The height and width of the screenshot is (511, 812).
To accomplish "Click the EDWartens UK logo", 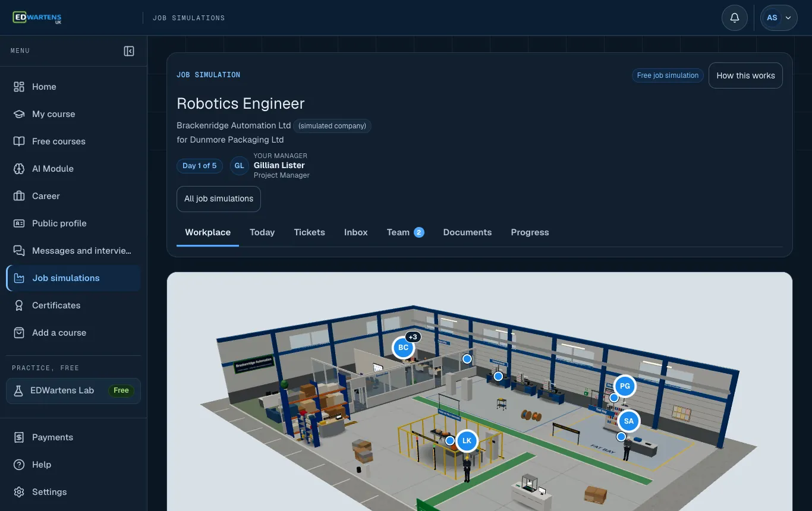I will 37,18.
